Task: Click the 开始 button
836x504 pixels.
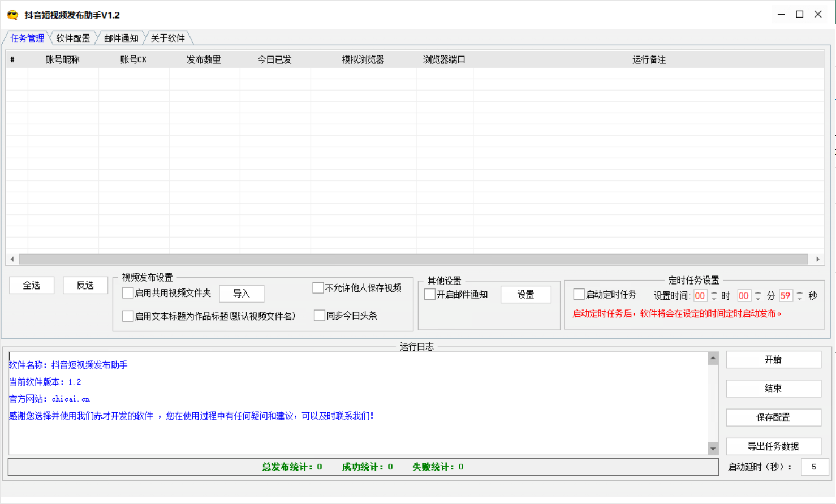Action: [773, 359]
